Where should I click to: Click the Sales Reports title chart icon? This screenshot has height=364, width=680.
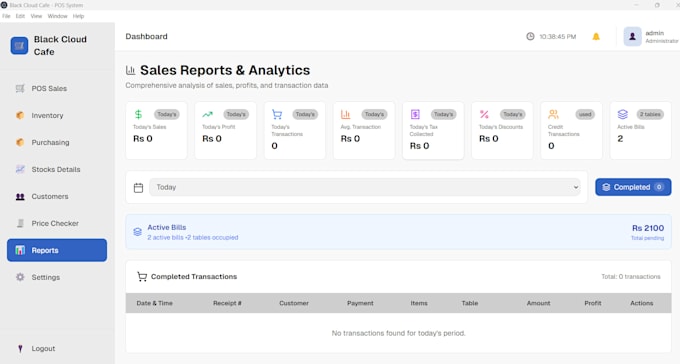(x=130, y=70)
